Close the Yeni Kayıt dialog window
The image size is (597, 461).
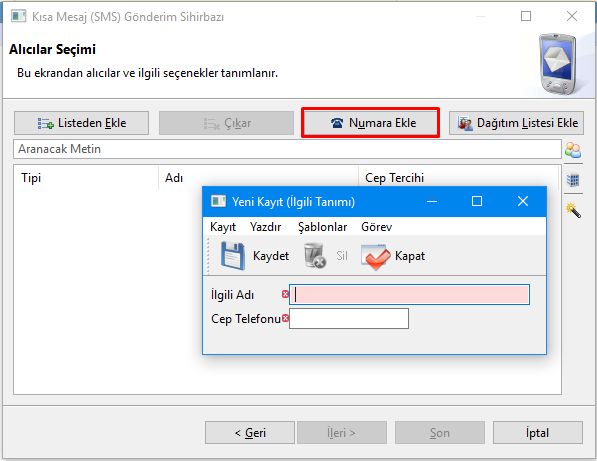523,201
